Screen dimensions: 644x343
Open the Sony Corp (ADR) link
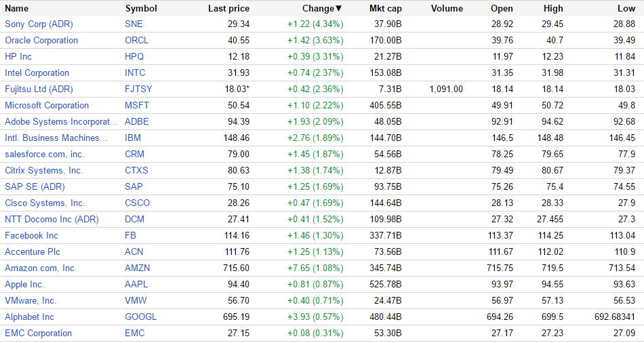pos(39,24)
